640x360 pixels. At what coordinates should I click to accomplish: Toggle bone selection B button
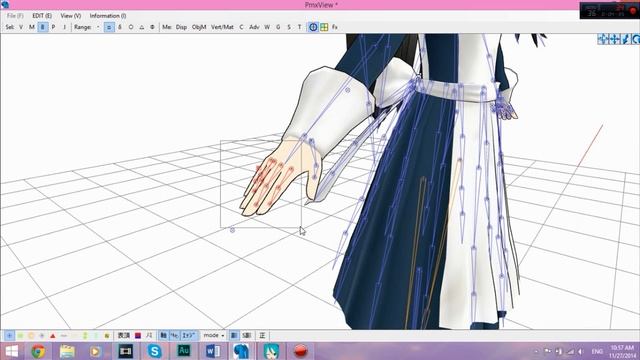coord(42,27)
